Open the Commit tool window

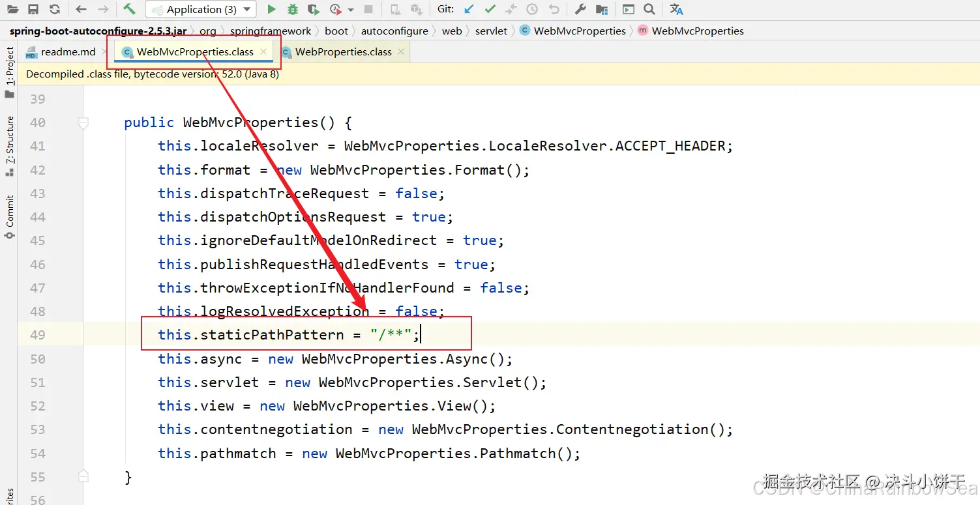(x=9, y=216)
